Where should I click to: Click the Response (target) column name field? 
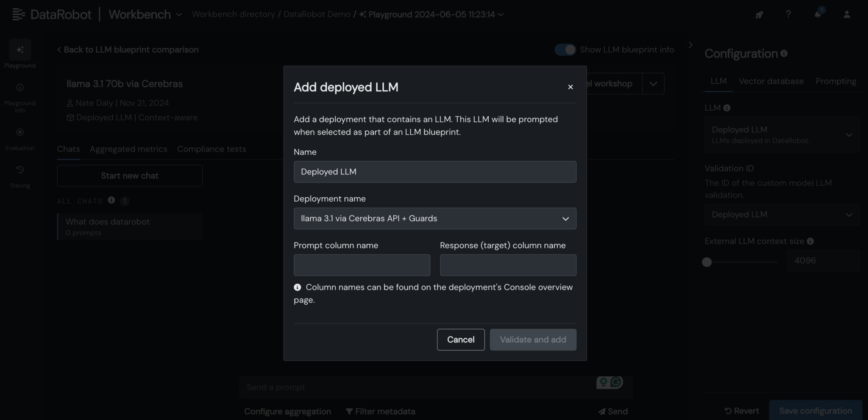tap(508, 265)
